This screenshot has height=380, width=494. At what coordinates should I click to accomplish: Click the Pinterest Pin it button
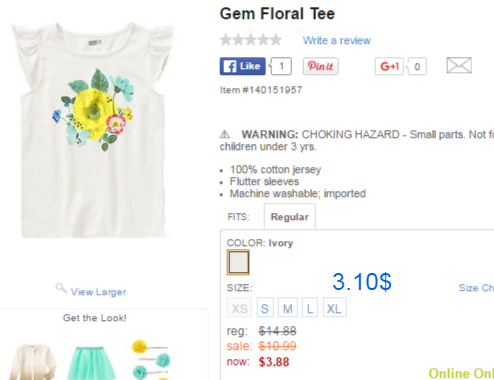point(321,66)
